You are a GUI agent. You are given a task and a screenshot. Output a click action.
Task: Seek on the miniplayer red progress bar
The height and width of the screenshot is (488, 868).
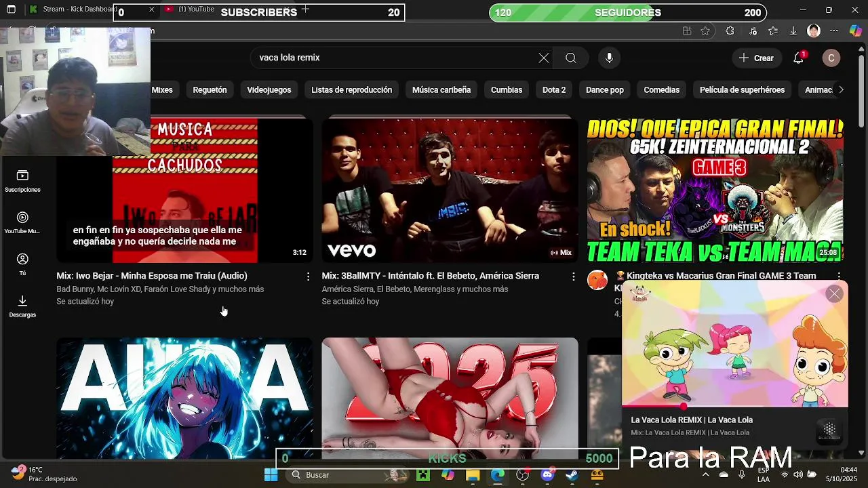tap(735, 407)
